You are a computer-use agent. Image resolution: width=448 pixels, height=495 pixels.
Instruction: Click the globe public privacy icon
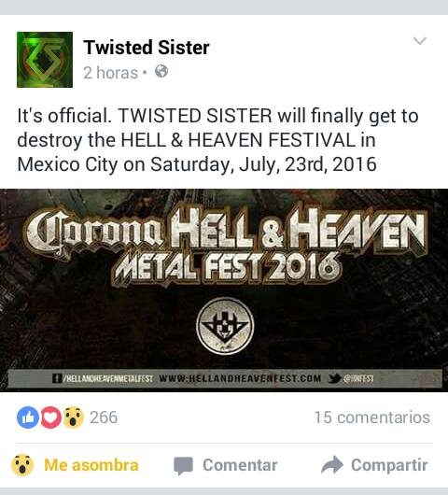161,71
